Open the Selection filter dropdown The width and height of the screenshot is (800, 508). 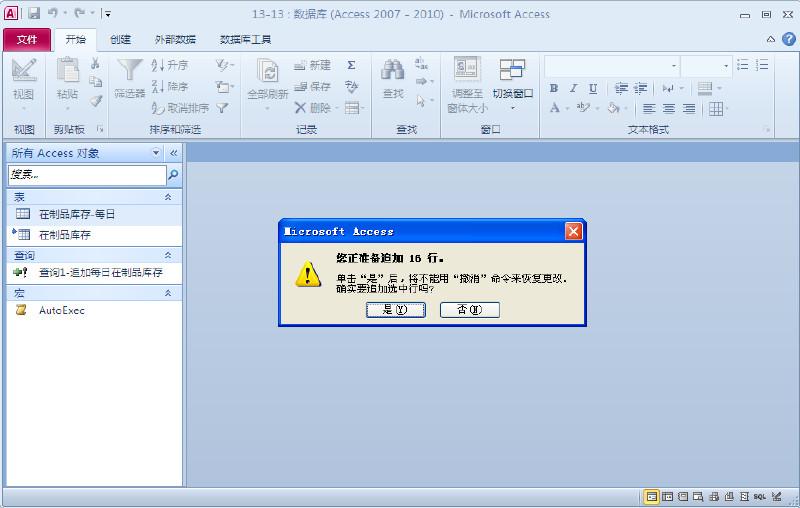pos(224,65)
